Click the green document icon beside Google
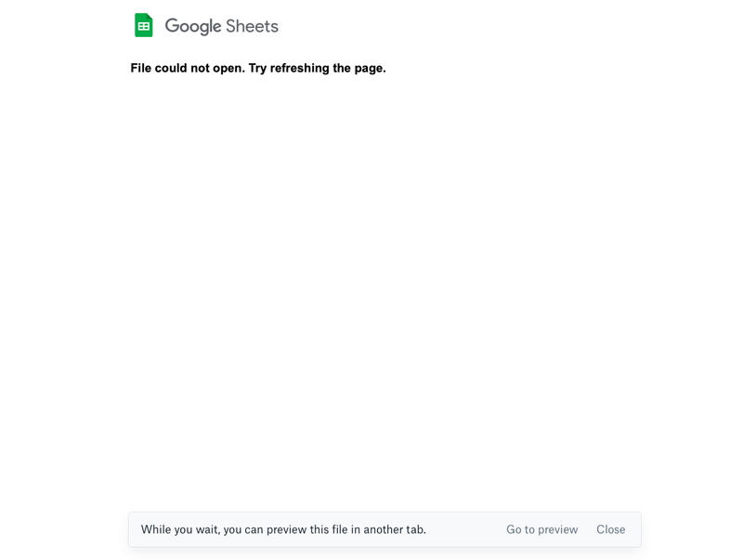This screenshot has height=560, width=743. [144, 25]
